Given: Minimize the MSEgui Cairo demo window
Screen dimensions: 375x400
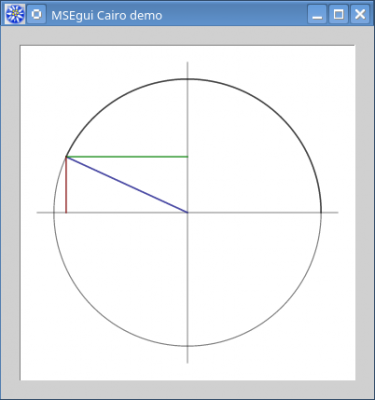Looking at the screenshot, I should pos(317,14).
